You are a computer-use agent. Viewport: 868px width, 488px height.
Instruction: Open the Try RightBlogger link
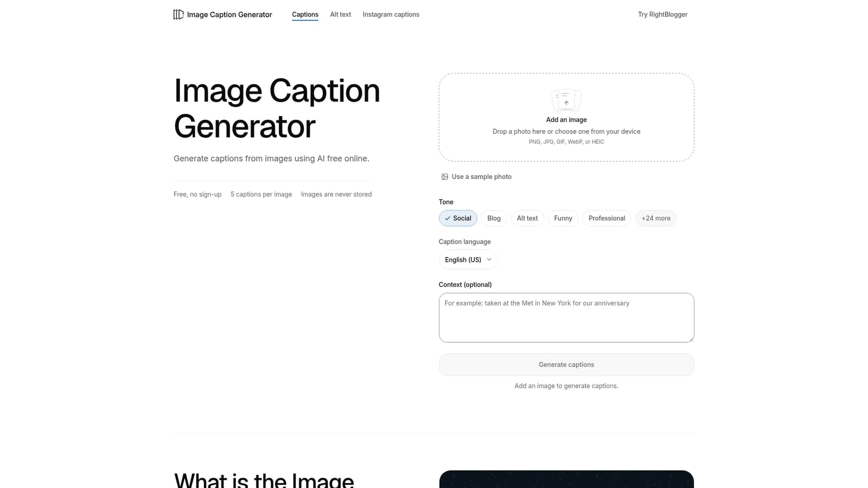[x=662, y=15]
